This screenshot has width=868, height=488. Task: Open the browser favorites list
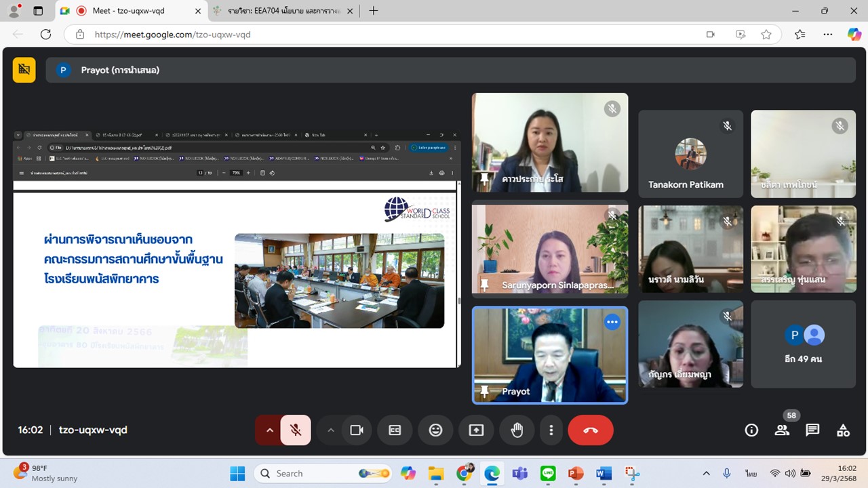(800, 35)
